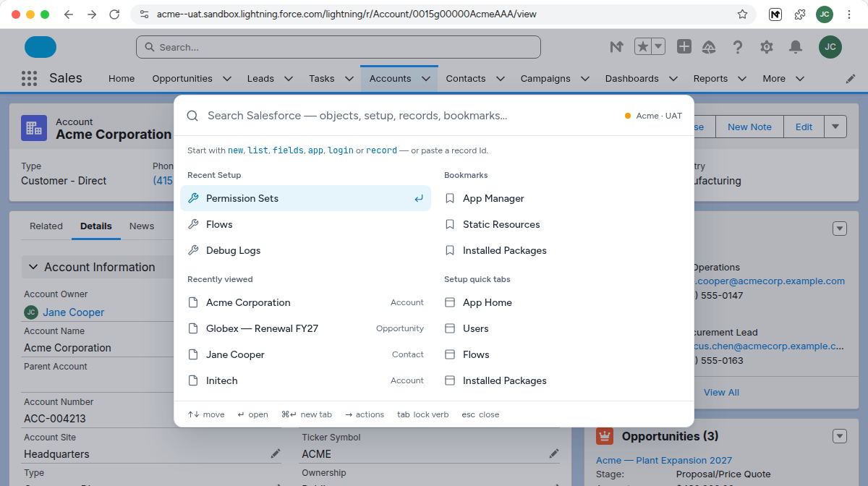This screenshot has width=868, height=486.
Task: Expand the Tasks tab dropdown chevron
Action: tap(349, 78)
